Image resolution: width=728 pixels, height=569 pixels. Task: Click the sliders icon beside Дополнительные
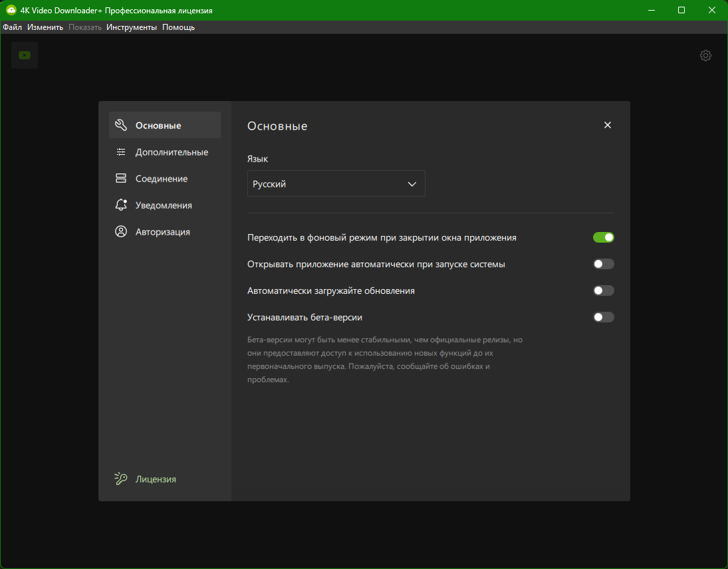point(121,152)
